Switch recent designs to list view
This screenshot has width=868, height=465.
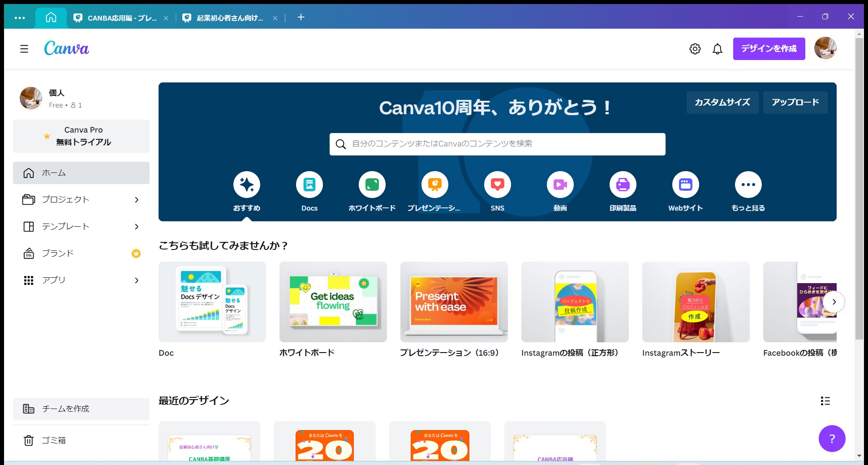pyautogui.click(x=825, y=401)
